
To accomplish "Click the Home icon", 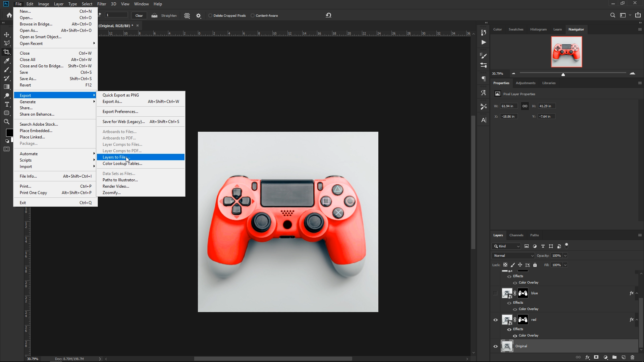I will click(9, 15).
